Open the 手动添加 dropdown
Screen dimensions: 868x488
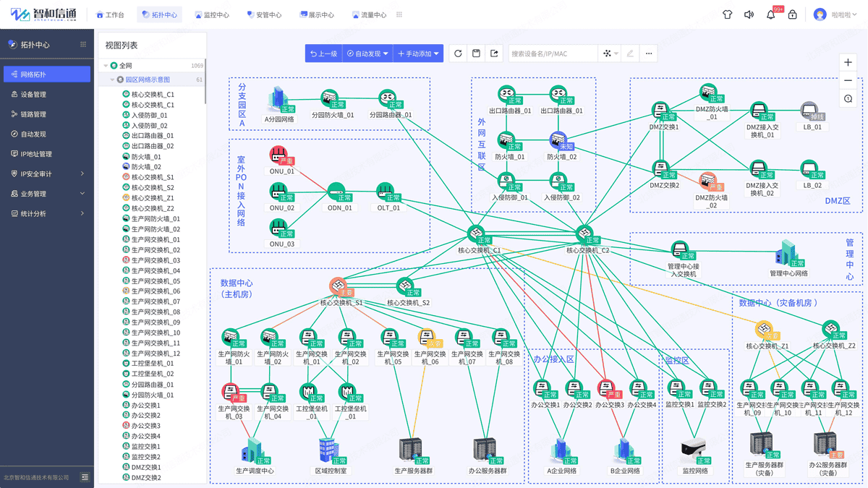point(418,53)
